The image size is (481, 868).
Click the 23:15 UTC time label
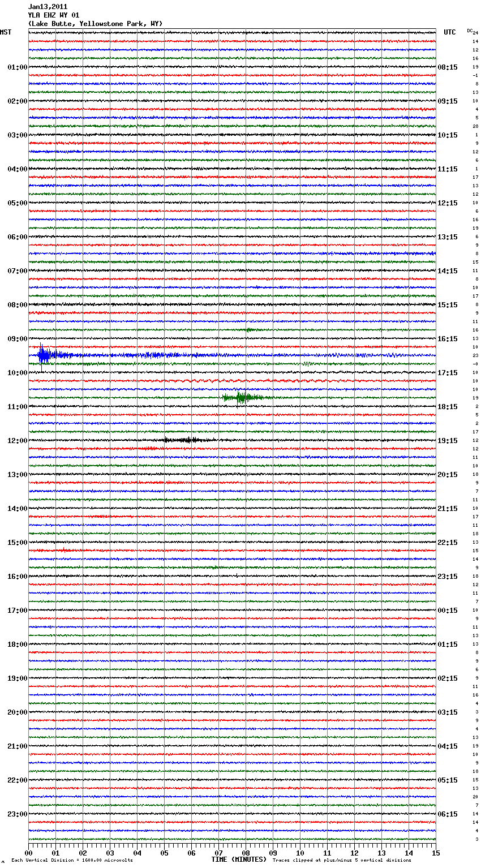(448, 577)
